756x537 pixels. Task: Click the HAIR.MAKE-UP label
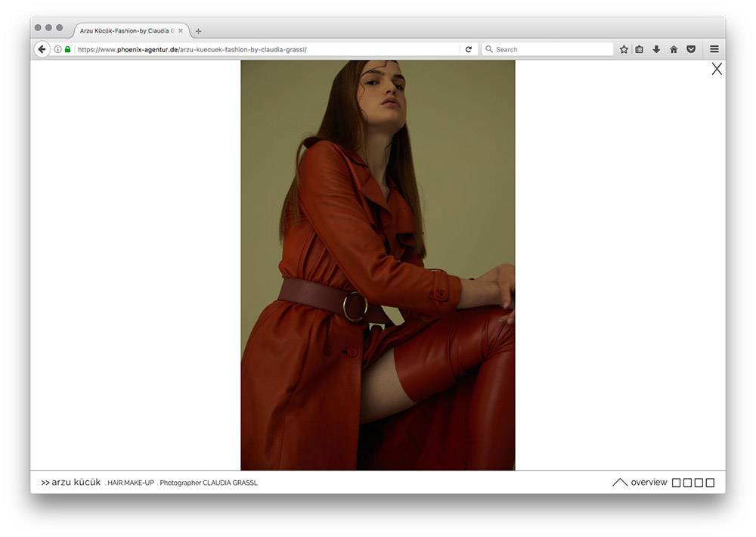tap(130, 483)
